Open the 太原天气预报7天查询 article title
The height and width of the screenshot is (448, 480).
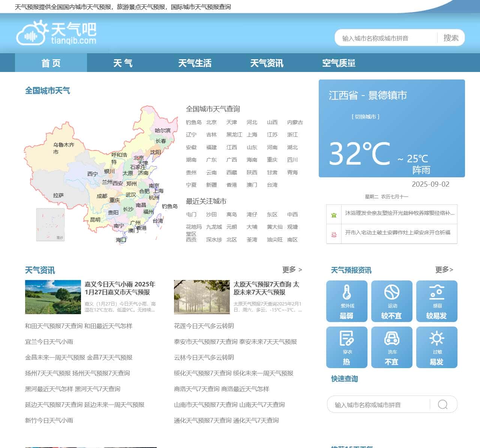tap(266, 288)
